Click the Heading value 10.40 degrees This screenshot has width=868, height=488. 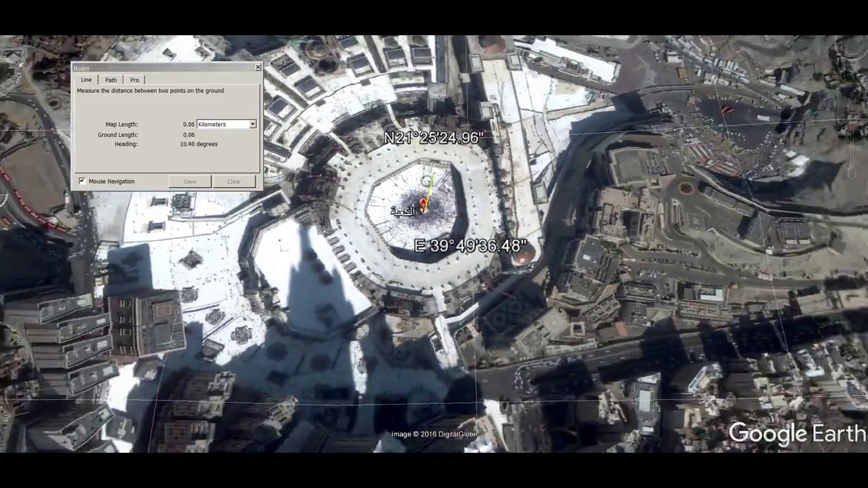[x=199, y=144]
